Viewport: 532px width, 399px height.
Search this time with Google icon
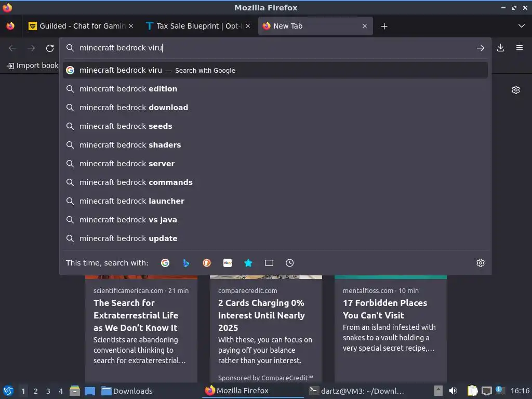coord(165,263)
